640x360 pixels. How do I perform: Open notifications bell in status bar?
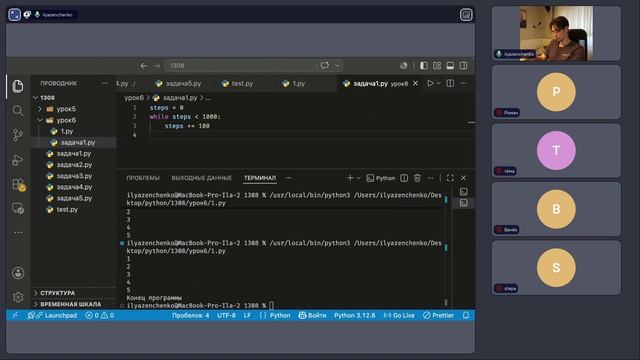coord(466,316)
